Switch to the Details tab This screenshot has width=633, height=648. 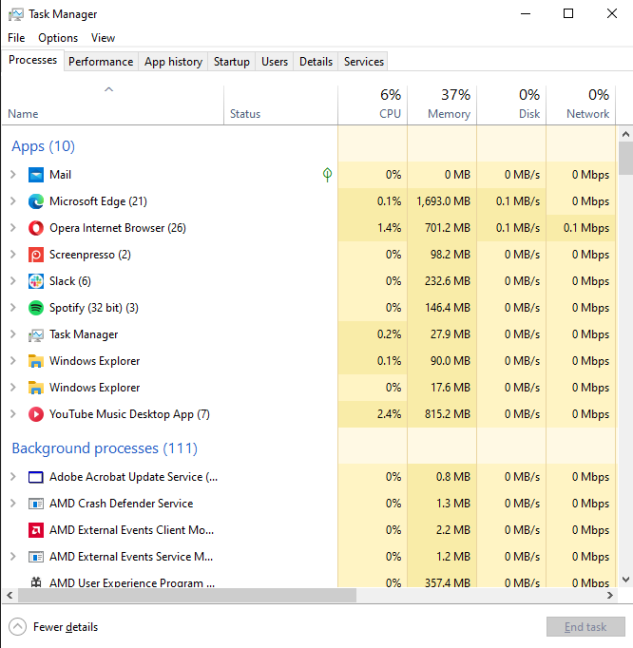point(316,62)
